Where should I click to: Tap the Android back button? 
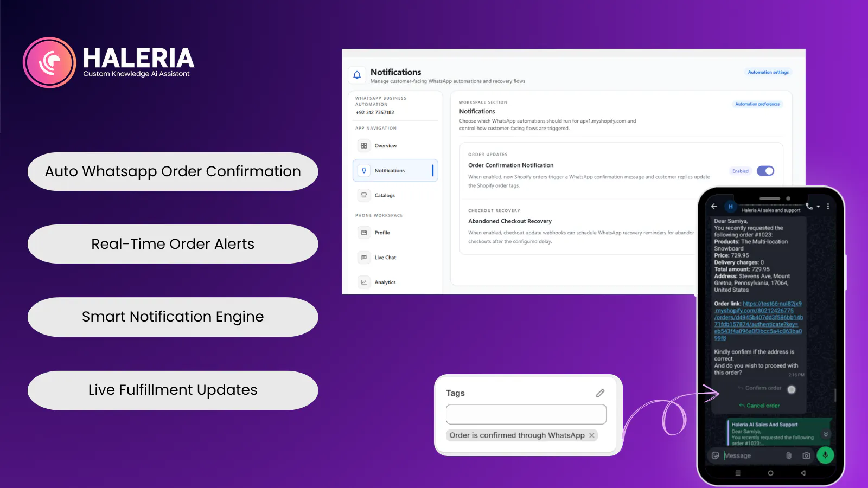[803, 473]
